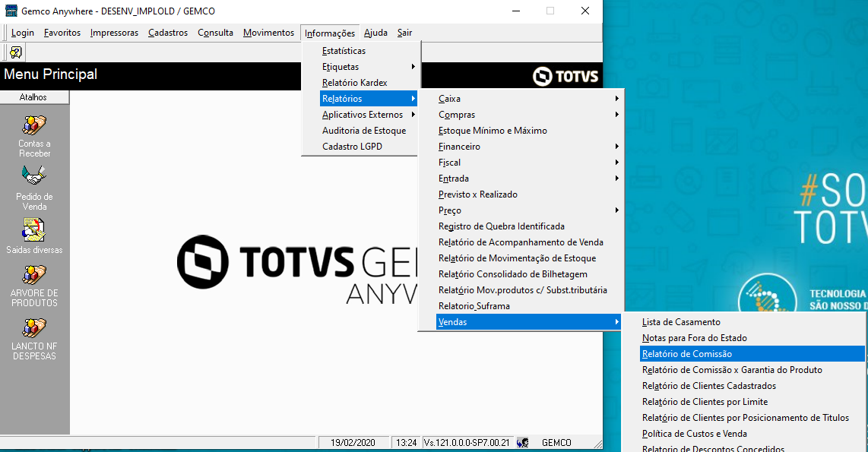Screen dimensions: 868x452
Task: Click the window resize grip in status bar corner
Action: tap(597, 444)
